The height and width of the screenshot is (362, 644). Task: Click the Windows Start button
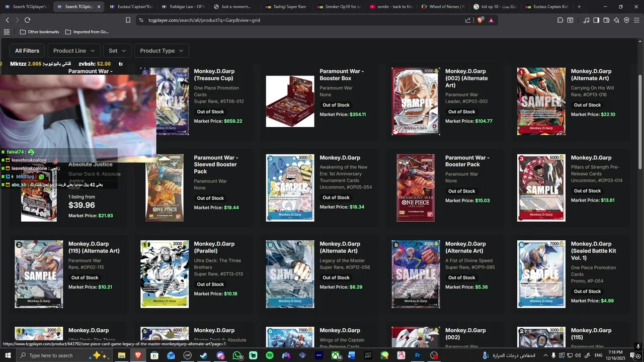(8, 355)
